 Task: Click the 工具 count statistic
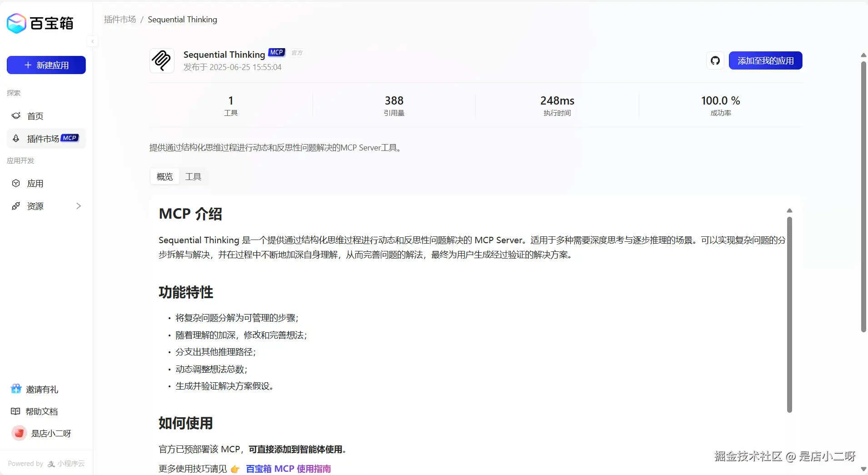[231, 105]
